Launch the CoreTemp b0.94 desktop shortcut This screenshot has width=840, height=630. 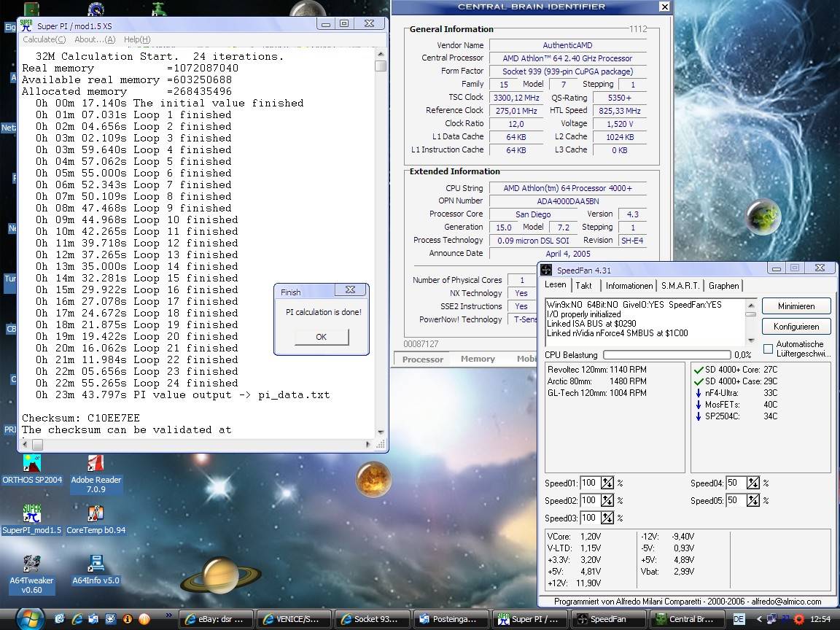[x=96, y=520]
